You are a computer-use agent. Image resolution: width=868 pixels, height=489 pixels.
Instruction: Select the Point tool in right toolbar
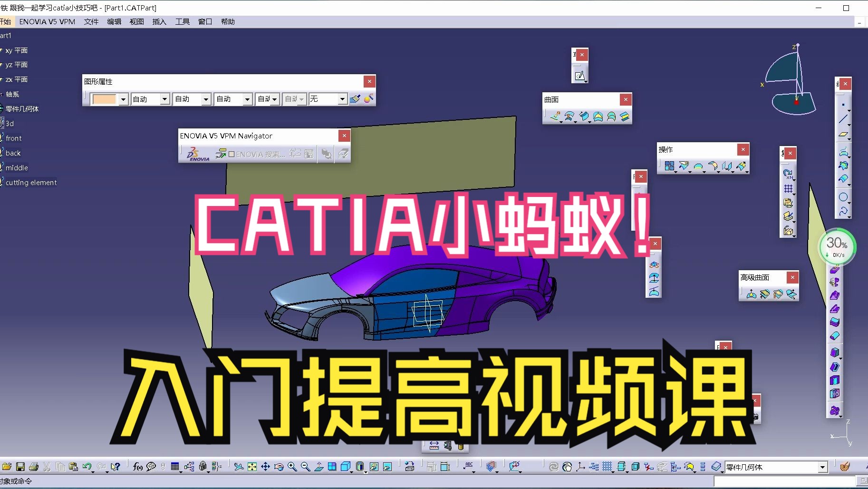(843, 104)
